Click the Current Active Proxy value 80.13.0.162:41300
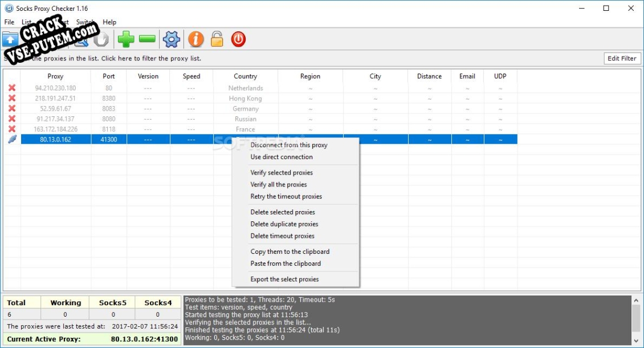The width and height of the screenshot is (644, 348). click(x=144, y=339)
